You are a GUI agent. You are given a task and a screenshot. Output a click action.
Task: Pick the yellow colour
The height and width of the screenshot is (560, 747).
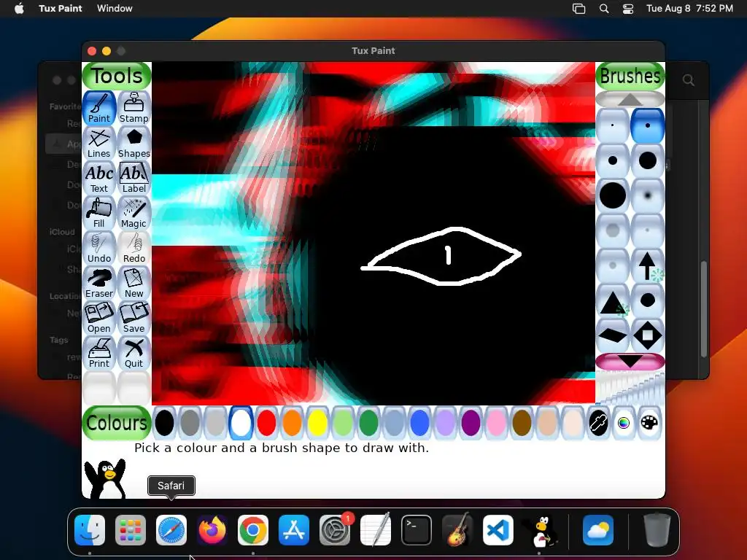tap(317, 423)
